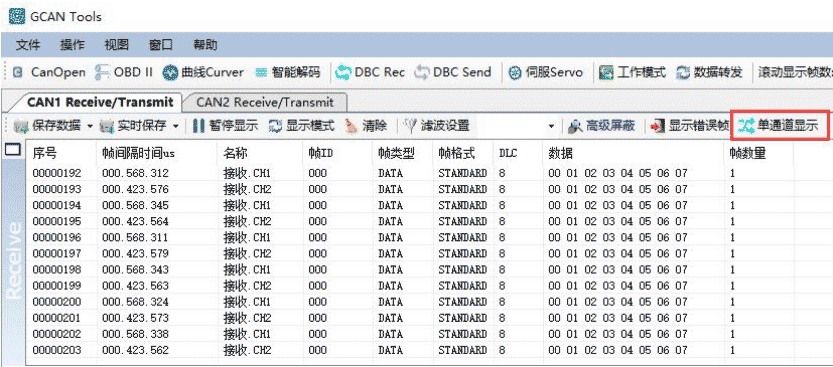
Task: Open the 操作 menu
Action: pyautogui.click(x=72, y=45)
